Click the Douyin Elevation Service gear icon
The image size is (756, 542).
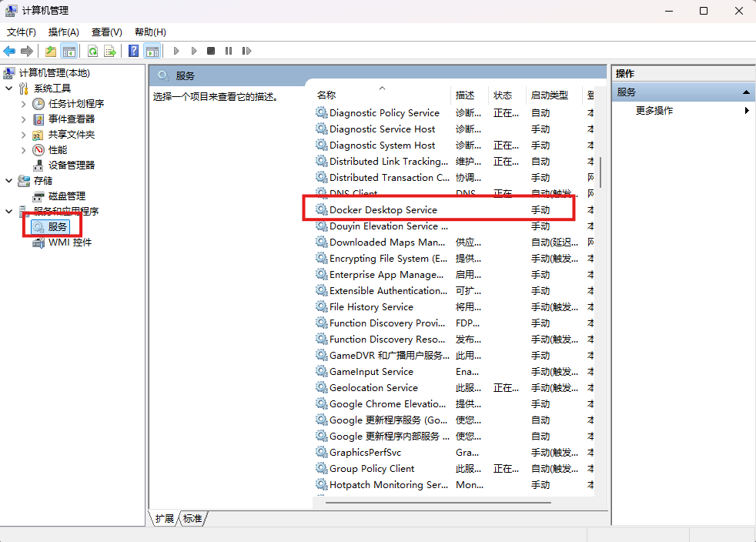(322, 226)
